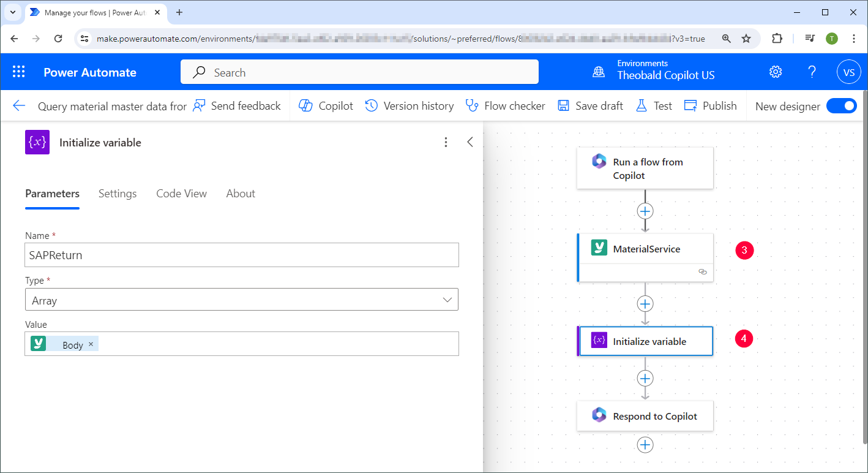Click Send feedback
The height and width of the screenshot is (473, 868).
(x=237, y=106)
